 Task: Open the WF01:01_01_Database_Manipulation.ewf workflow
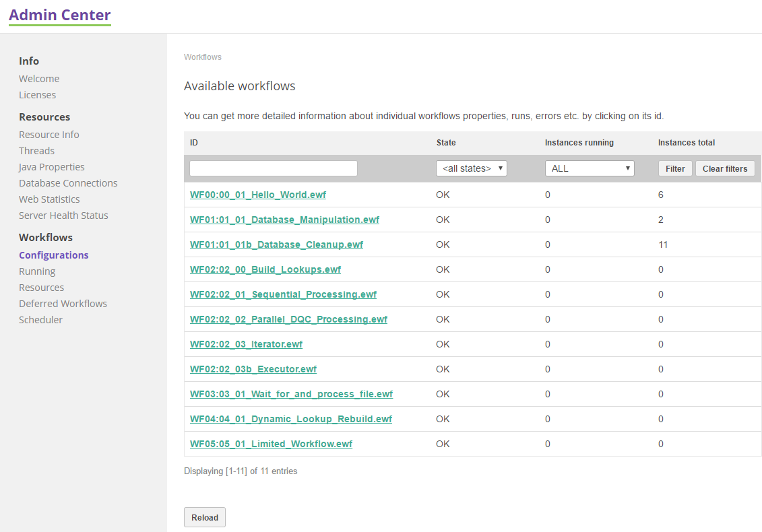pos(284,220)
